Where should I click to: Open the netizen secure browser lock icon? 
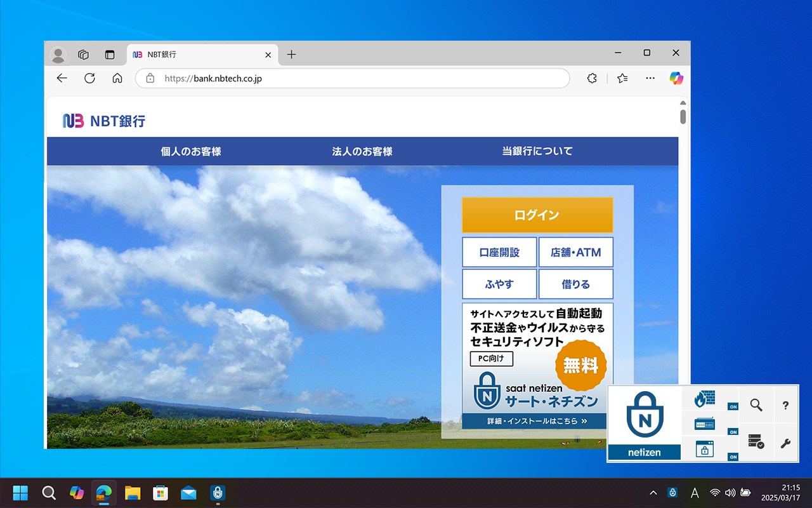coord(704,448)
